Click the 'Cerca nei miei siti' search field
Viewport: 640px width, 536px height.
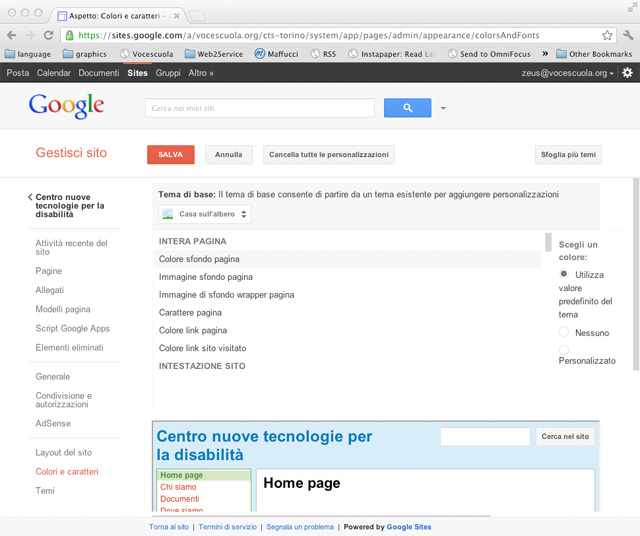coord(260,108)
